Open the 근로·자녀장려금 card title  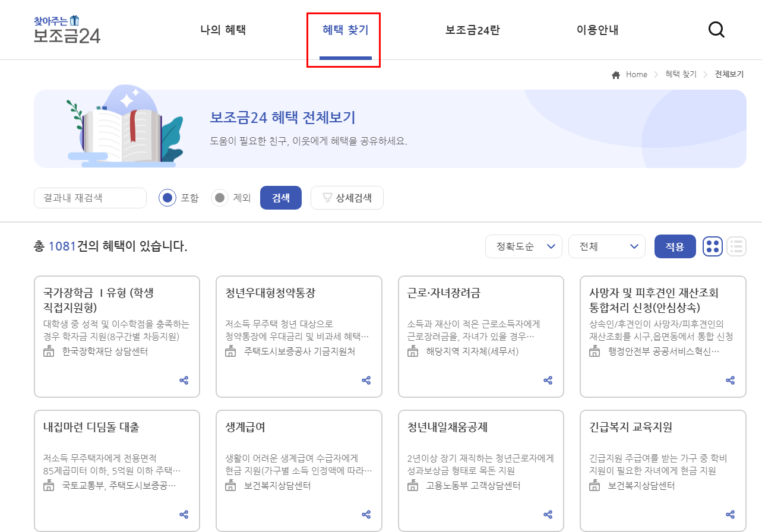[444, 293]
